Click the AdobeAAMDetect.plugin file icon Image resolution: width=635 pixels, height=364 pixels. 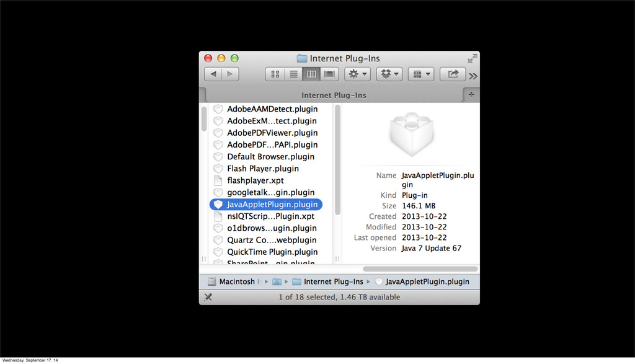tap(218, 109)
